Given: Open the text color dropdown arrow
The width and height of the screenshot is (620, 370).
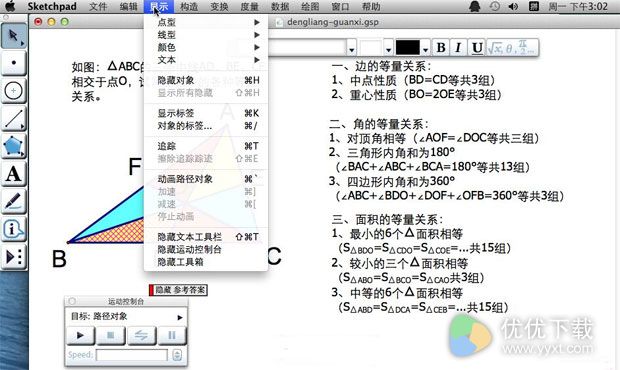Looking at the screenshot, I should pyautogui.click(x=425, y=49).
